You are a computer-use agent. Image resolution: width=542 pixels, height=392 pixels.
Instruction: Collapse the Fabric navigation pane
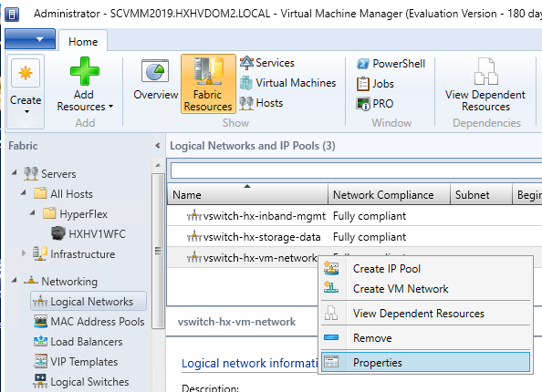(158, 146)
